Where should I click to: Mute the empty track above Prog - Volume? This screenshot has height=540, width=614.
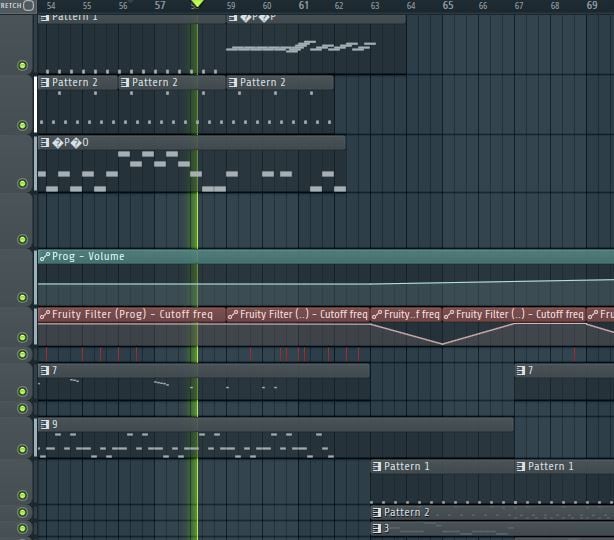click(22, 239)
